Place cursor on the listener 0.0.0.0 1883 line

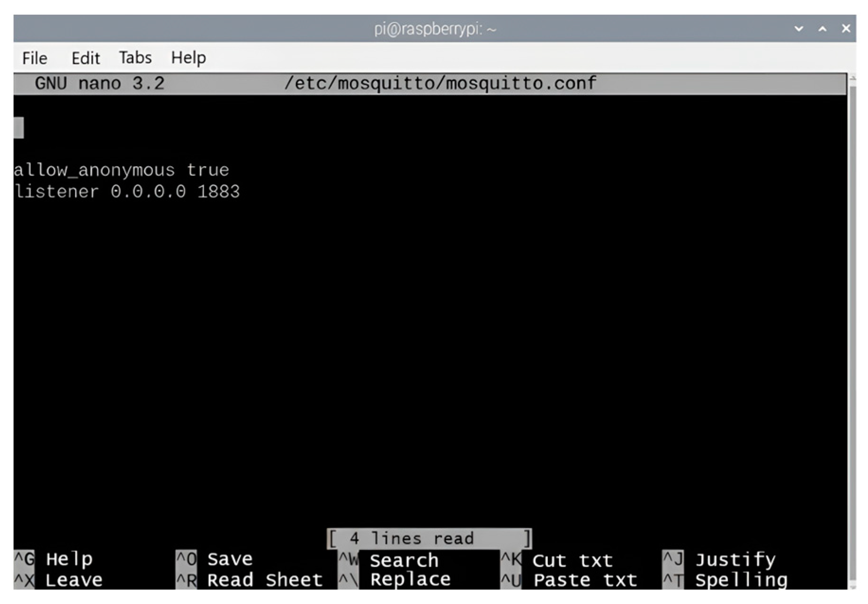point(127,192)
